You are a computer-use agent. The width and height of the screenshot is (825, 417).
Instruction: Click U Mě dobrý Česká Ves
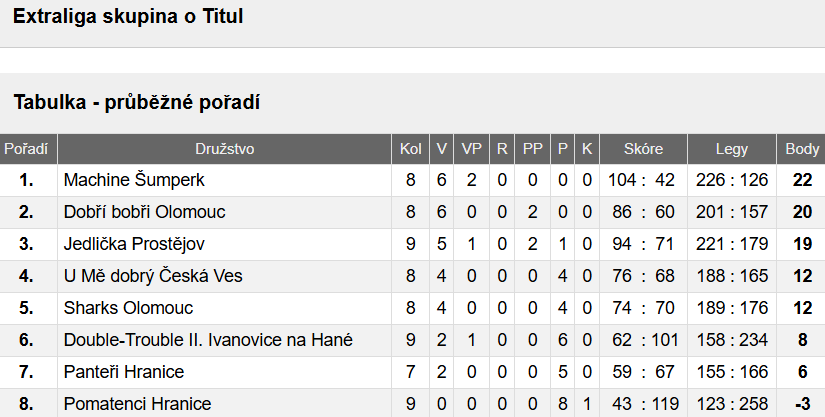pyautogui.click(x=153, y=276)
